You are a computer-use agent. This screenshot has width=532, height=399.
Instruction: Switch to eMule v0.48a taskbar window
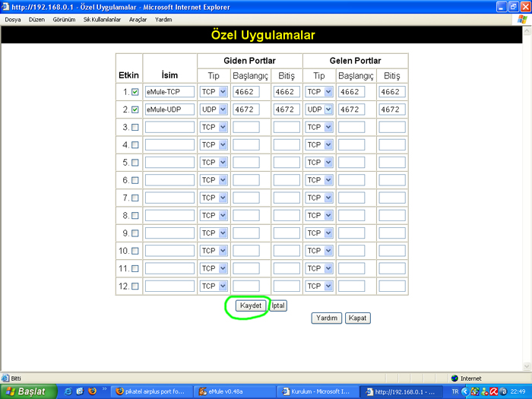pos(234,391)
